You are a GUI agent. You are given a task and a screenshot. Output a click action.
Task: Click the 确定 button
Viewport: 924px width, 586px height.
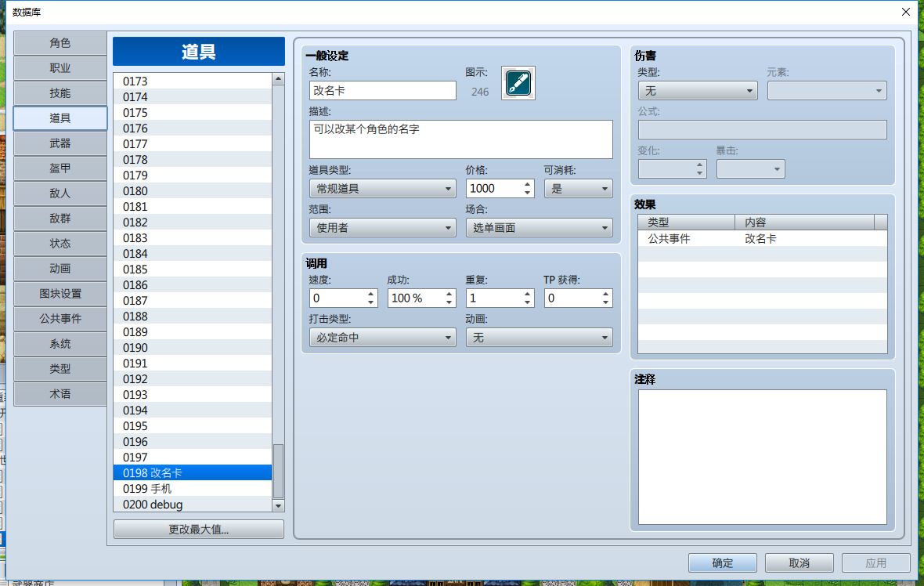coord(723,563)
